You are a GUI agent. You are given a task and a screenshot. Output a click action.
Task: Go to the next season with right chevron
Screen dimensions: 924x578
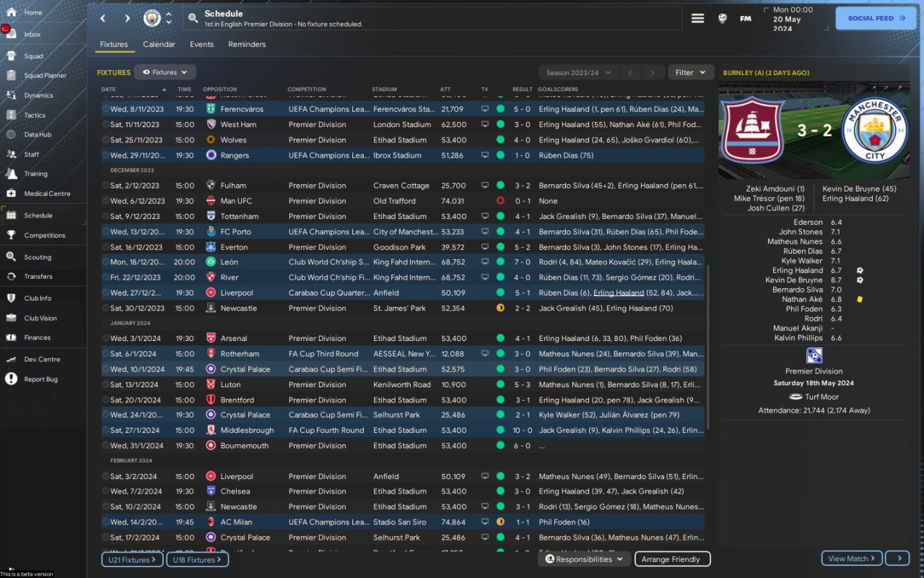pyautogui.click(x=653, y=72)
